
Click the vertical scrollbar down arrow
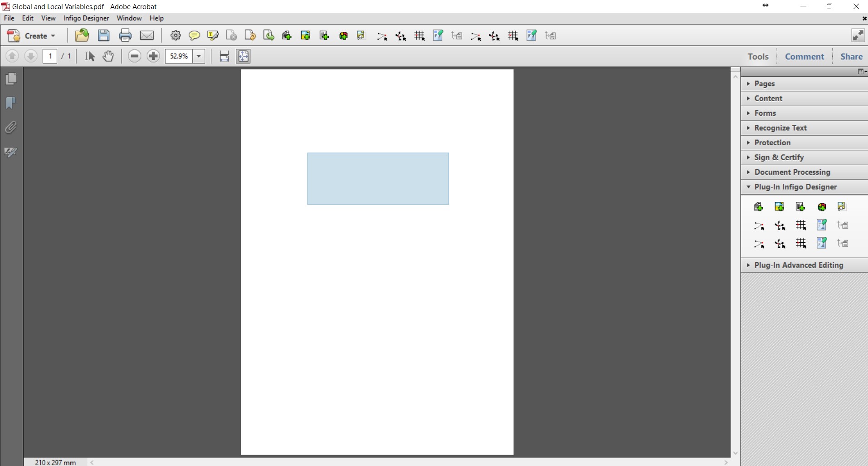point(735,453)
